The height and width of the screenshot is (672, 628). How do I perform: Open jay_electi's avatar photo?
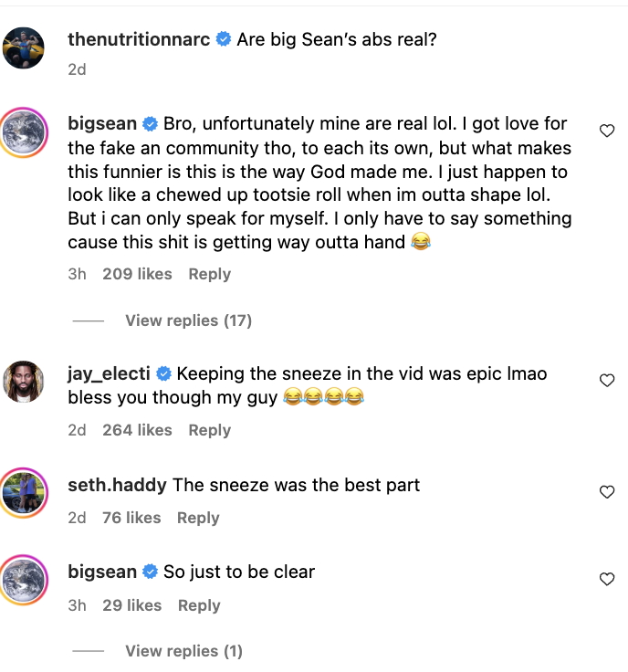[x=25, y=382]
